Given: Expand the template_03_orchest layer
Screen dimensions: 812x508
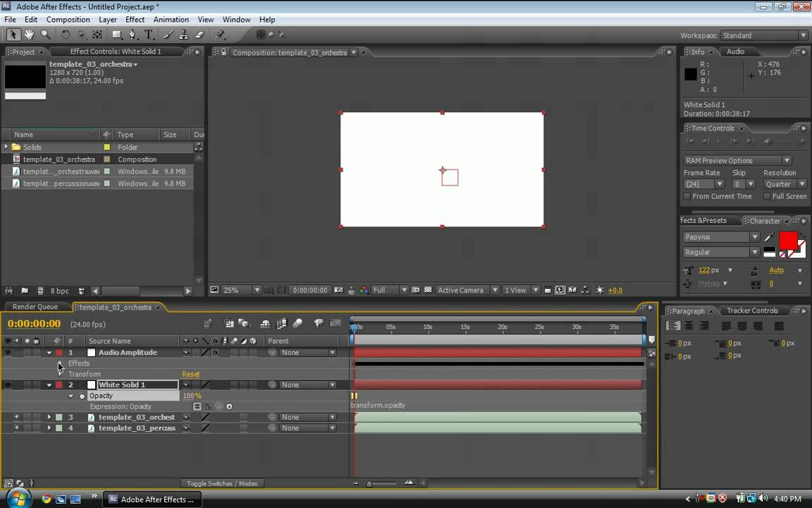Looking at the screenshot, I should point(49,417).
